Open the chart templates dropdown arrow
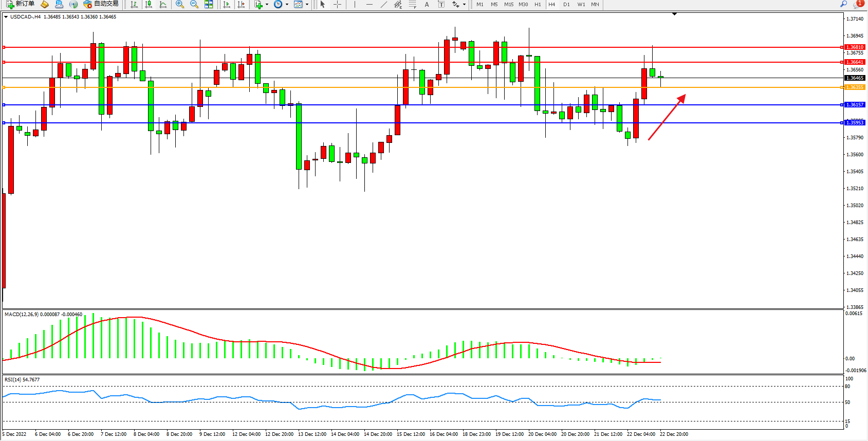The width and height of the screenshot is (868, 441). [x=307, y=4]
